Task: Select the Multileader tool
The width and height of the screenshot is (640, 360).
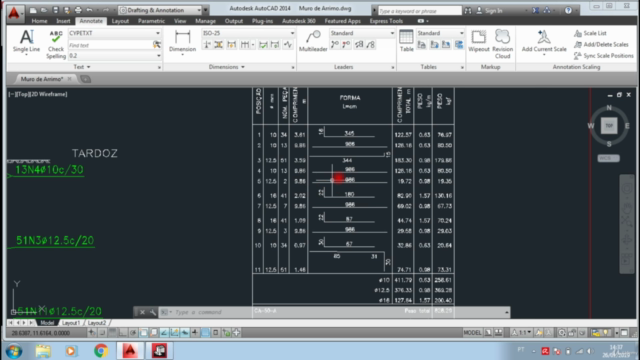Action: coord(313,41)
